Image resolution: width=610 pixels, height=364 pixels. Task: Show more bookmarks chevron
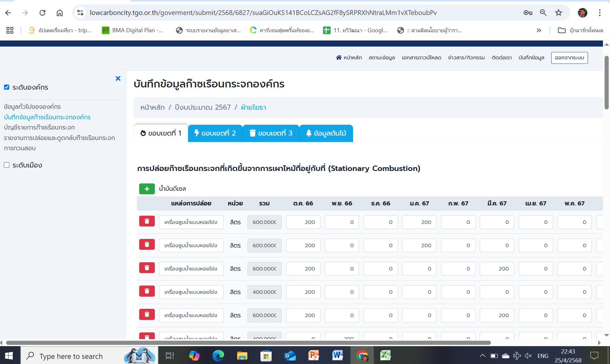click(539, 30)
